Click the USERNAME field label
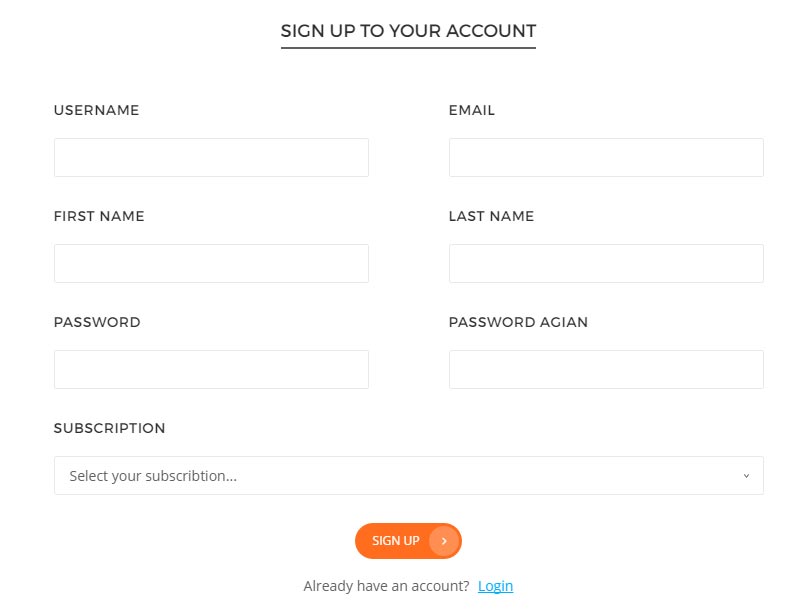The width and height of the screenshot is (811, 614). coord(97,110)
